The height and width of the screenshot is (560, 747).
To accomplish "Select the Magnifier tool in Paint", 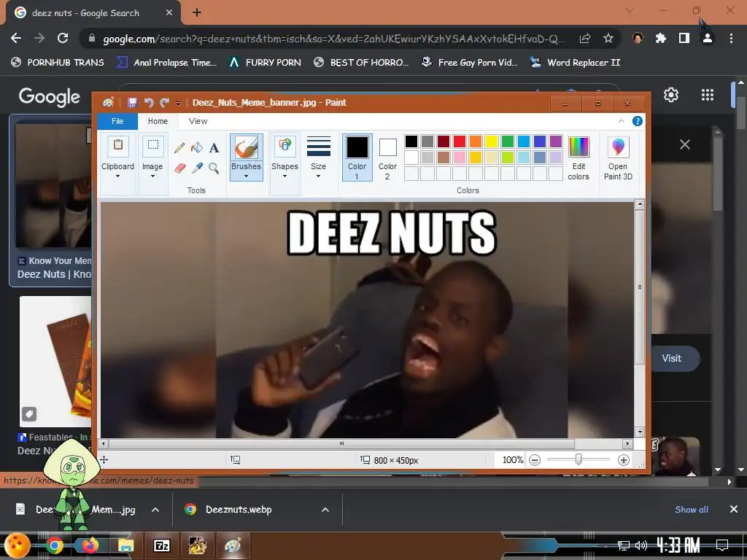I will click(214, 168).
